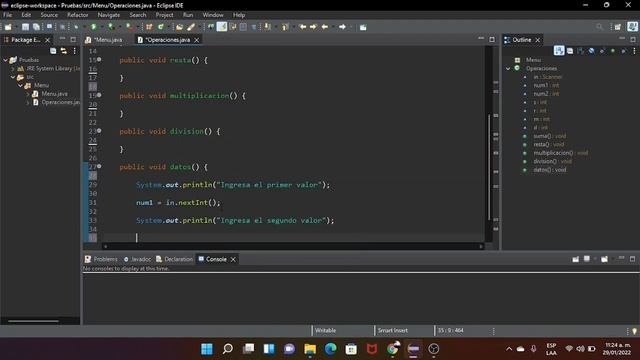Click the Save All toolbar icon

(36, 27)
